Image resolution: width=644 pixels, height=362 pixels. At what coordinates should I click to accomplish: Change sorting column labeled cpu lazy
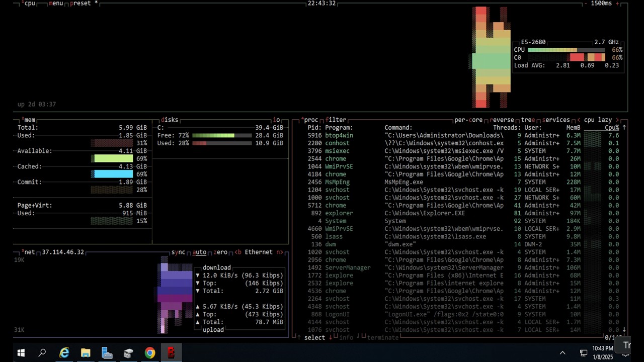tap(598, 120)
